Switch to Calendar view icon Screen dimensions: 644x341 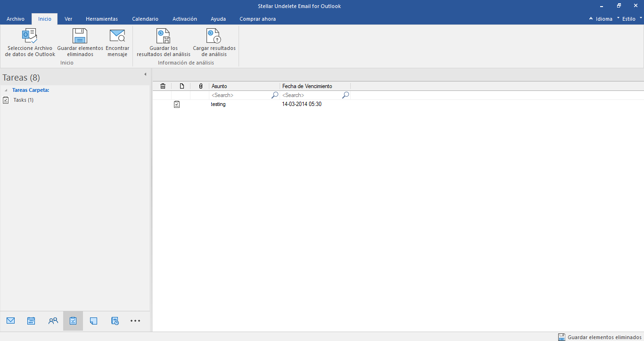pyautogui.click(x=31, y=321)
